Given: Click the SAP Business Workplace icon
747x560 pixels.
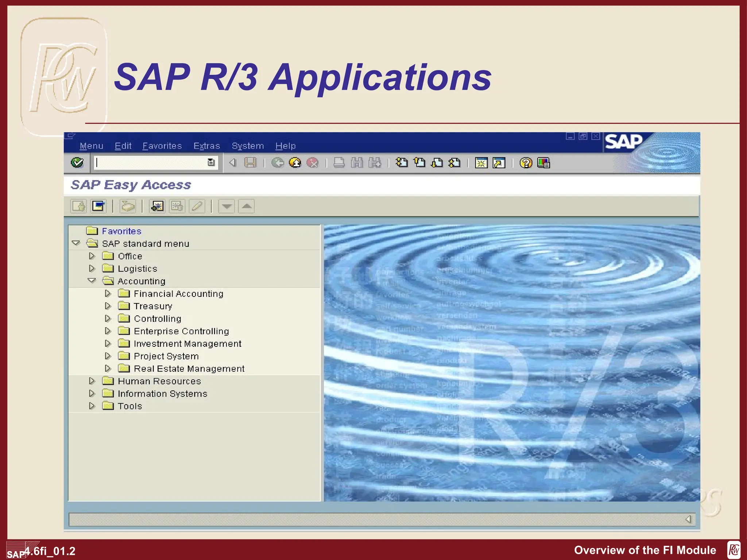Looking at the screenshot, I should coord(128,206).
